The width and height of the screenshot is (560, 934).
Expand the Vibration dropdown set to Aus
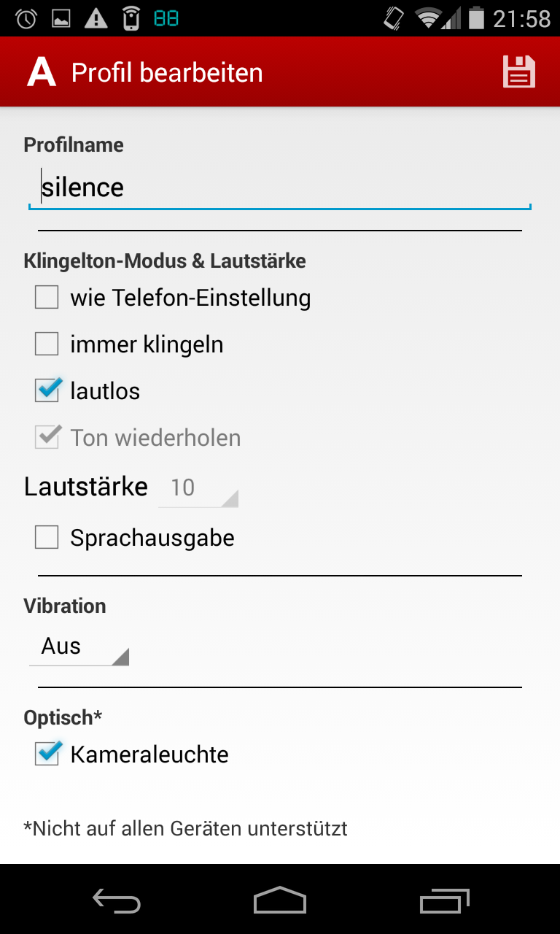79,647
